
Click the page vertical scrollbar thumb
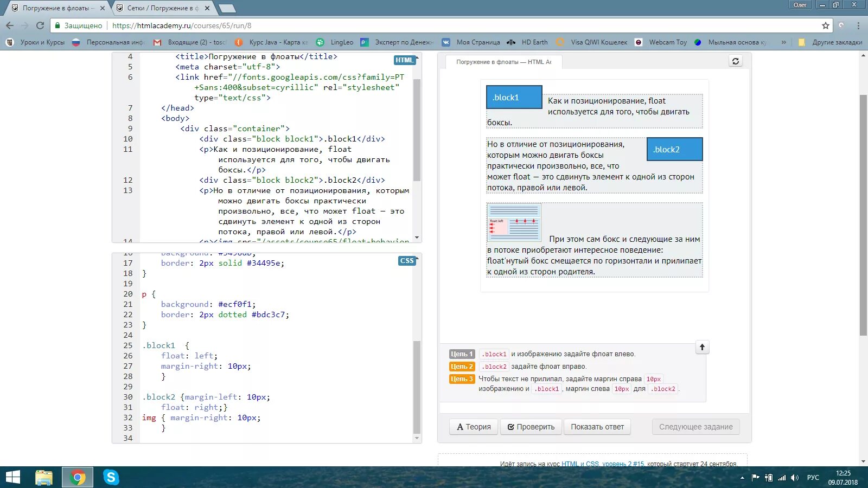(x=863, y=215)
